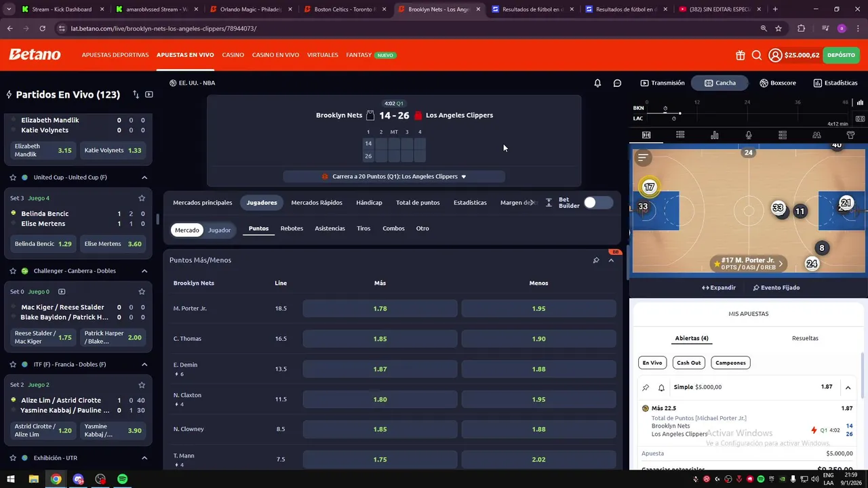The image size is (868, 488).
Task: Collapse the United Cup (F) section
Action: (144, 178)
